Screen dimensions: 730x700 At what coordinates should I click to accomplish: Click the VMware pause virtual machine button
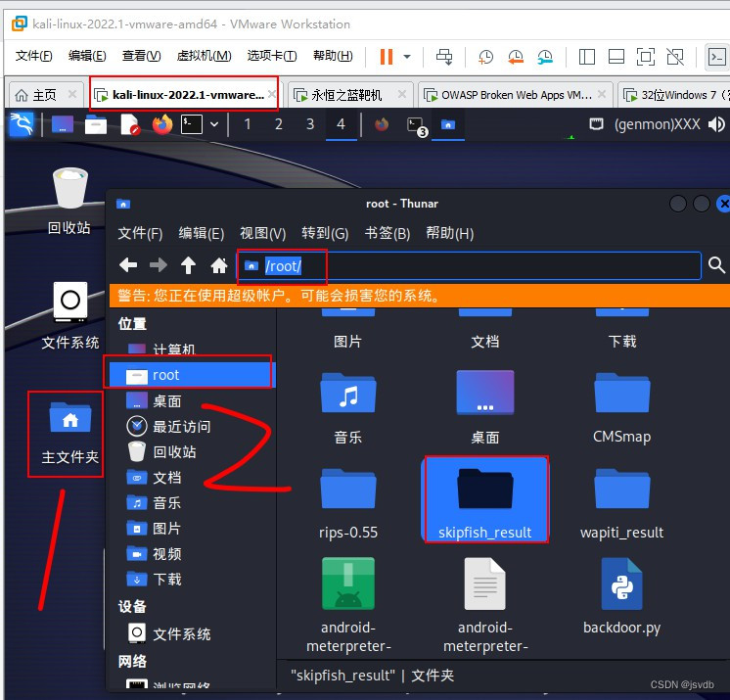tap(387, 57)
